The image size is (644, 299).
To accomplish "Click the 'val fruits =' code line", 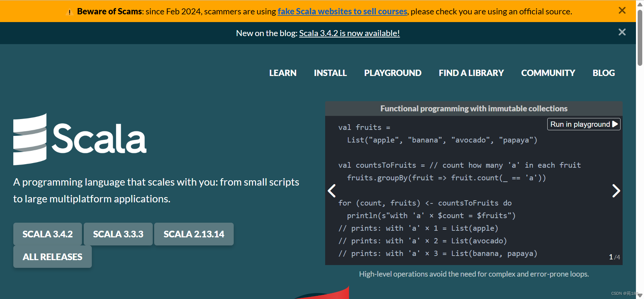I will pos(364,127).
